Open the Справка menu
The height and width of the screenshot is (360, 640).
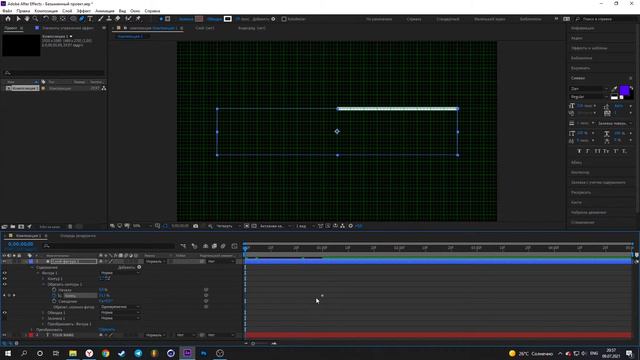point(152,11)
